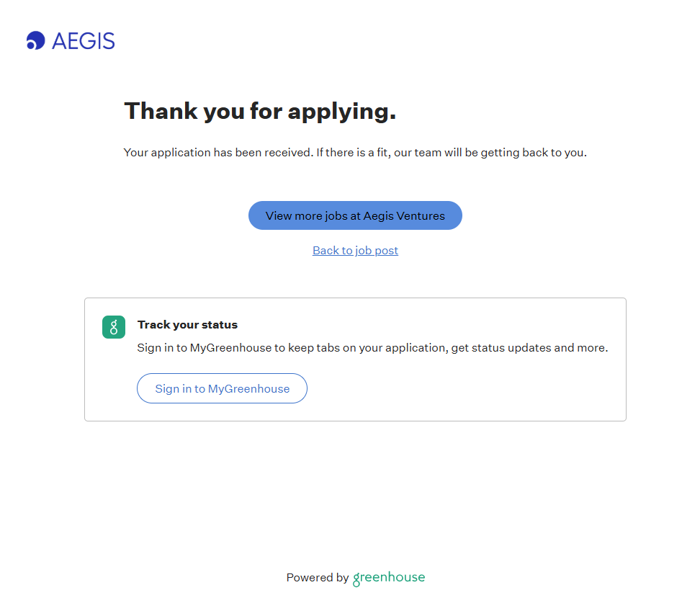Click the Aegis circular logo icon

pos(35,41)
